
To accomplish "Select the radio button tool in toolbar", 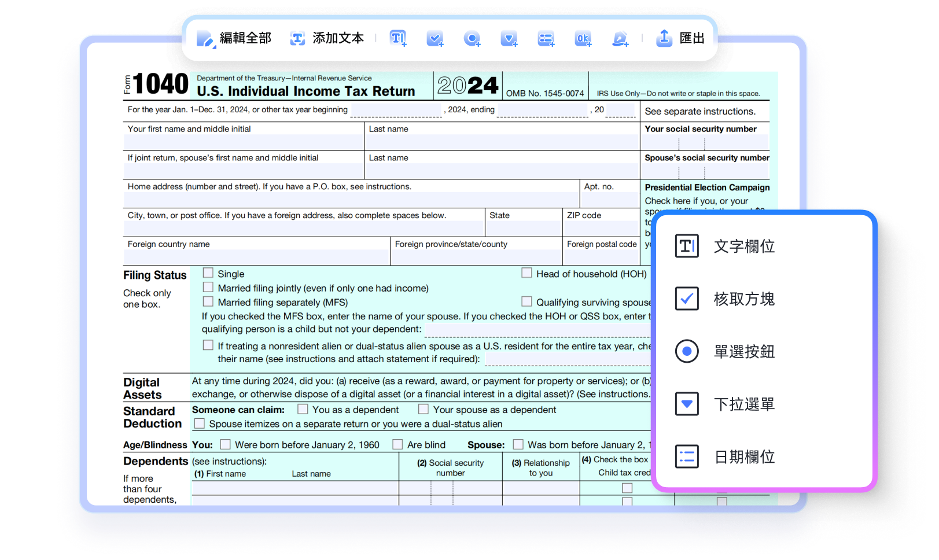I will click(472, 38).
